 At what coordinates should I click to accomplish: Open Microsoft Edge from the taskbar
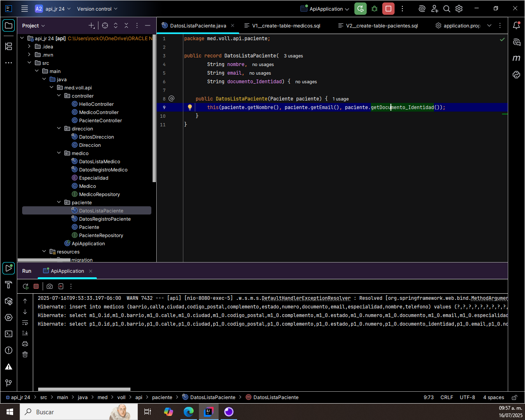[x=189, y=412]
